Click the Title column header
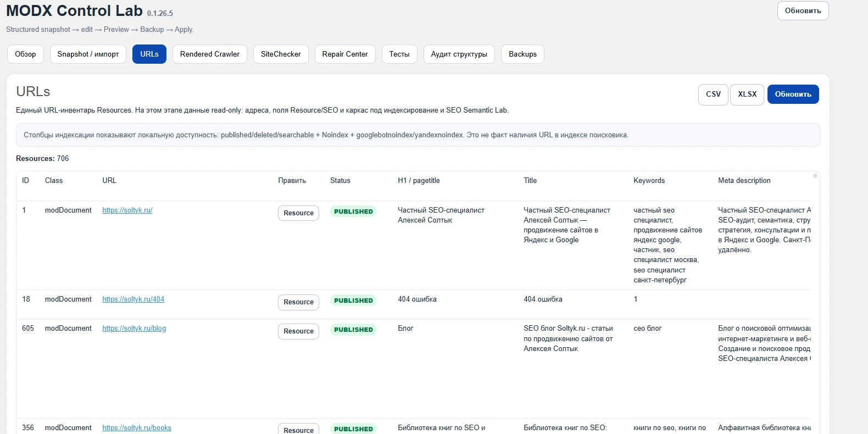The height and width of the screenshot is (434, 868). pyautogui.click(x=530, y=180)
